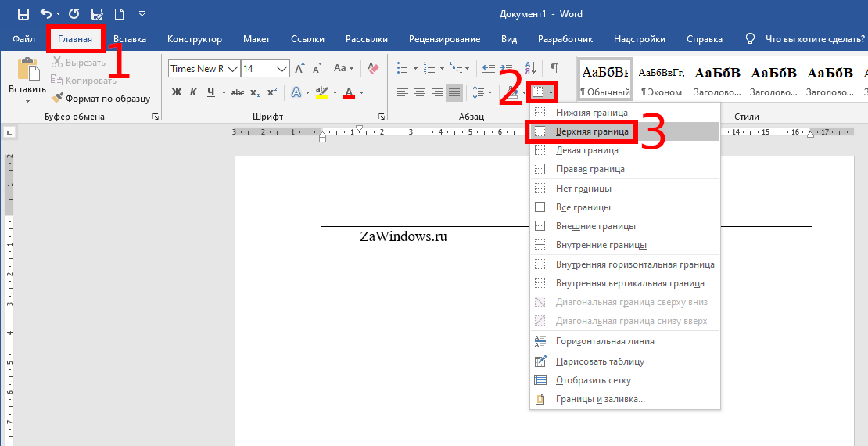Viewport: 868px width, 446px height.
Task: Apply the Обычный style
Action: pos(604,79)
